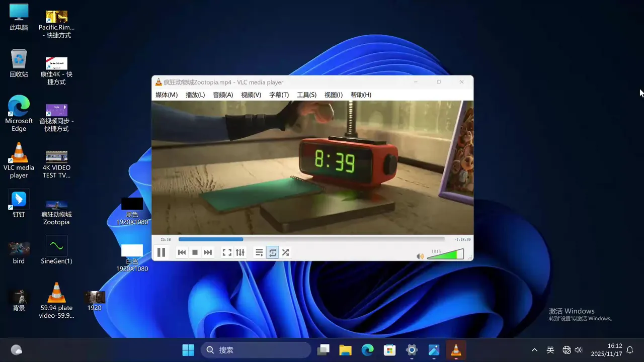This screenshot has height=362, width=644.
Task: Open the 音频(A) menu
Action: click(x=223, y=95)
